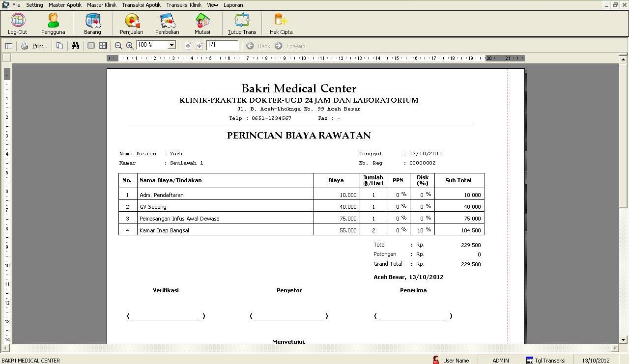Click the Adm. Pendaftaran row name
The image size is (629, 364).
point(162,195)
